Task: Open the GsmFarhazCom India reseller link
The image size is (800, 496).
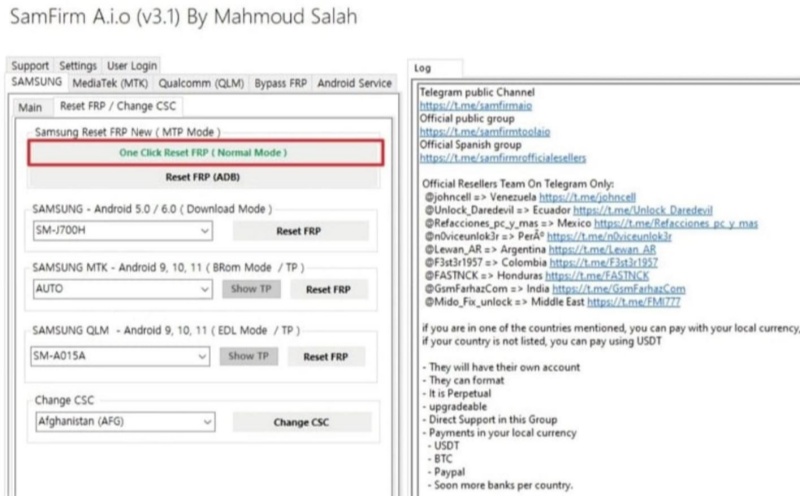Action: tap(619, 289)
